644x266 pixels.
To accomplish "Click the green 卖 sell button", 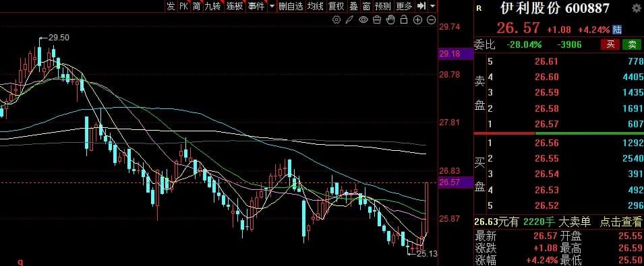I will pos(632,44).
